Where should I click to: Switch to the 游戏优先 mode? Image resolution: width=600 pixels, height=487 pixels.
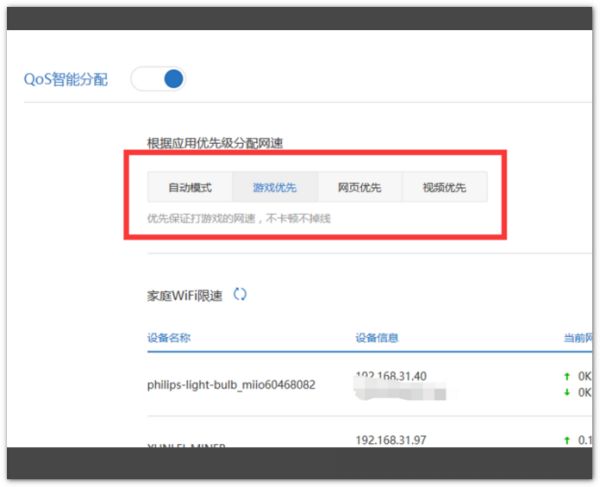coord(274,187)
